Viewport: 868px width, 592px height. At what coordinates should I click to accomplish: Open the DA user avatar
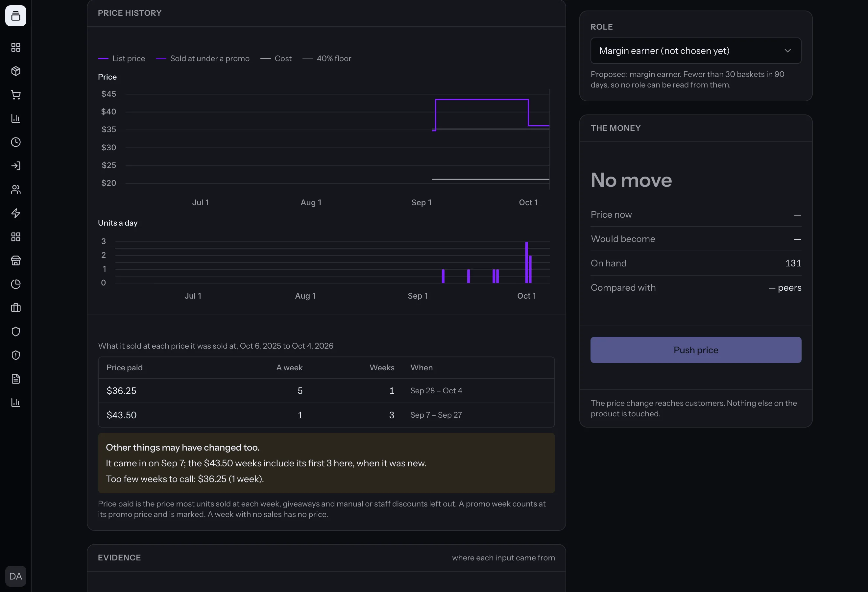pyautogui.click(x=16, y=576)
